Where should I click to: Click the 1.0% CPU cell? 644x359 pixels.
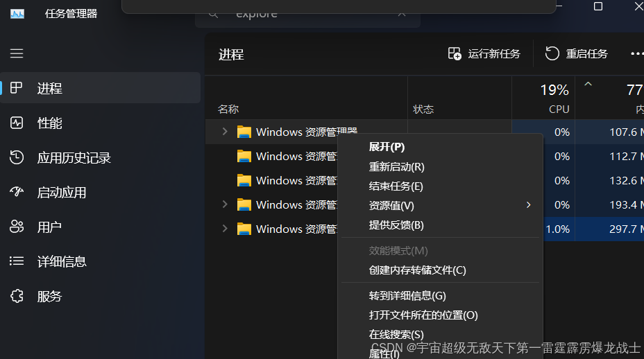click(559, 229)
